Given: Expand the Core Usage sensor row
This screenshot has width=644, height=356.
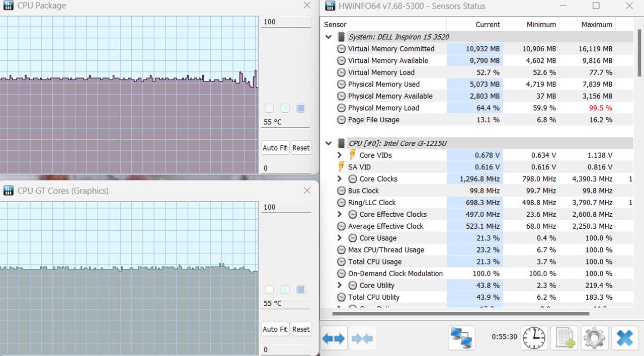Looking at the screenshot, I should coord(340,238).
